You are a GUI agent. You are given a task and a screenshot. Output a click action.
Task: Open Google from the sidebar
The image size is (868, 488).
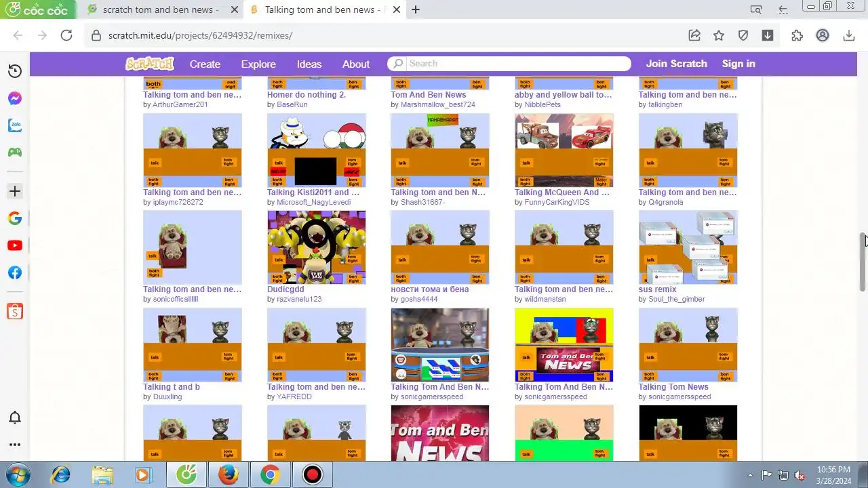[15, 218]
